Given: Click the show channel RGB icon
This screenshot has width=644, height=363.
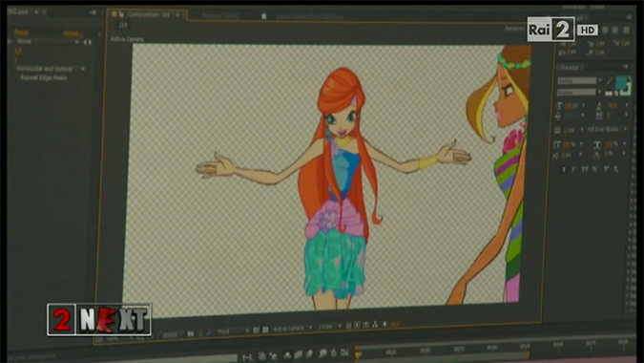Looking at the screenshot, I should 210,332.
